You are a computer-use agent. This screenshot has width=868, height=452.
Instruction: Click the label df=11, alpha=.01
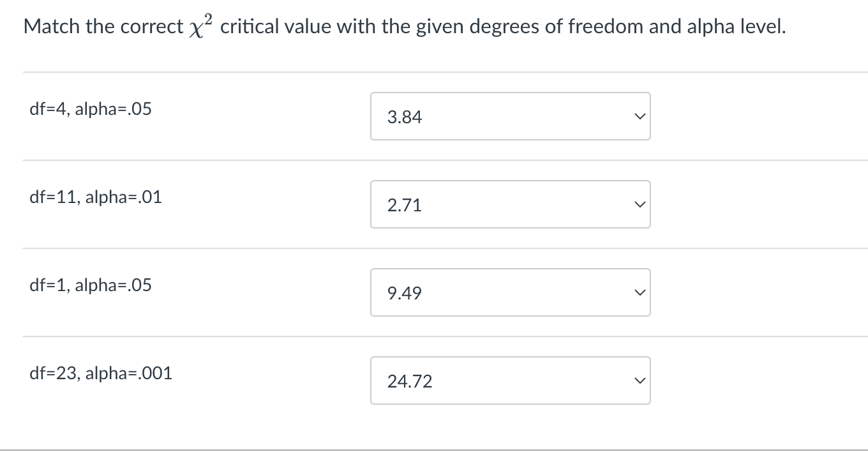point(95,197)
